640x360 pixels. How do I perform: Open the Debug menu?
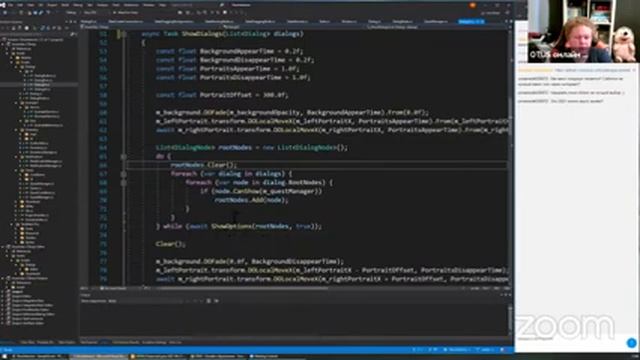pyautogui.click(x=78, y=5)
